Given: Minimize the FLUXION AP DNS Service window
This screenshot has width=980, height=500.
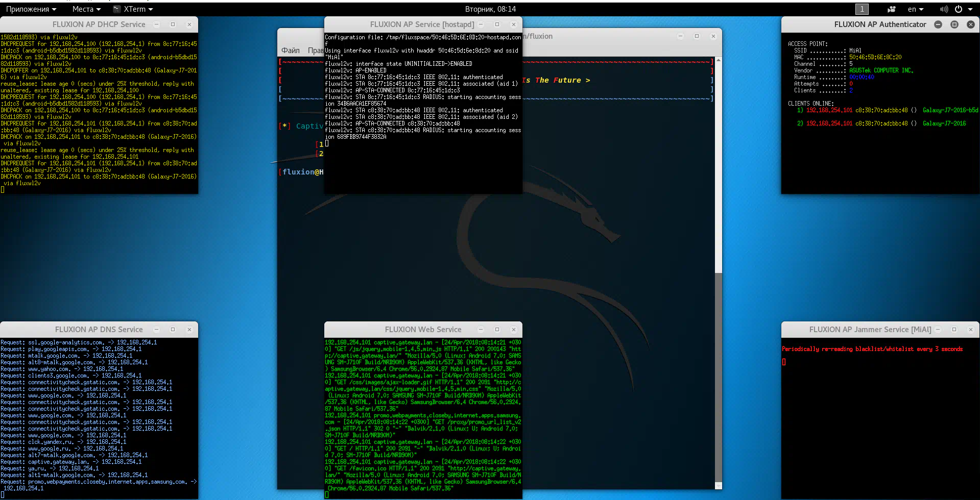Looking at the screenshot, I should (157, 330).
